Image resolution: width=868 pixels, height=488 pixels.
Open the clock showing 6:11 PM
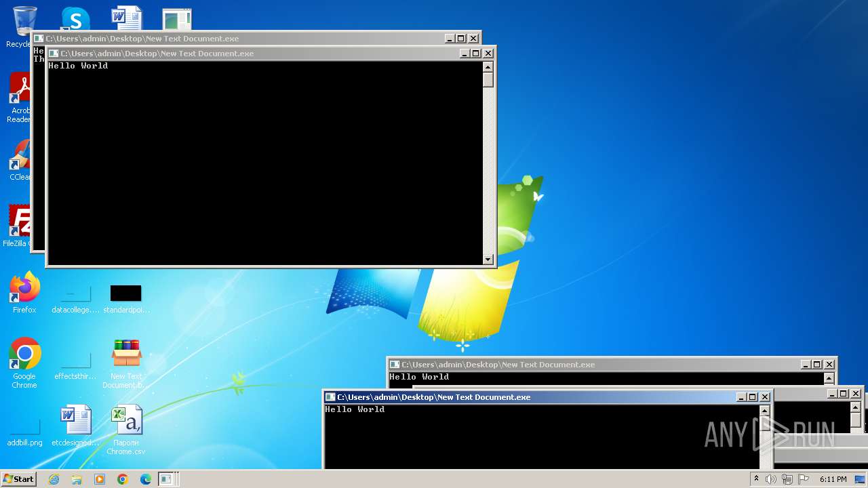[833, 479]
